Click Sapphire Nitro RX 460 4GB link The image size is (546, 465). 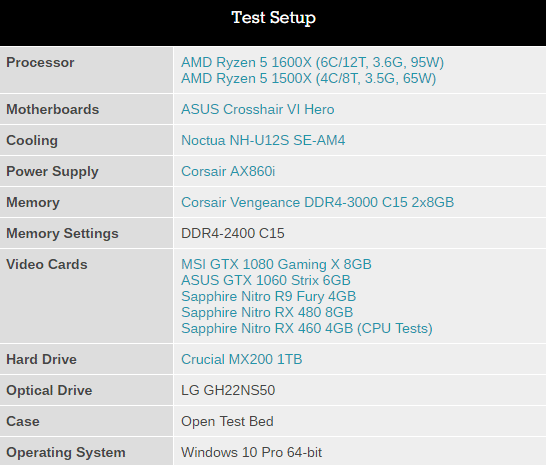307,328
